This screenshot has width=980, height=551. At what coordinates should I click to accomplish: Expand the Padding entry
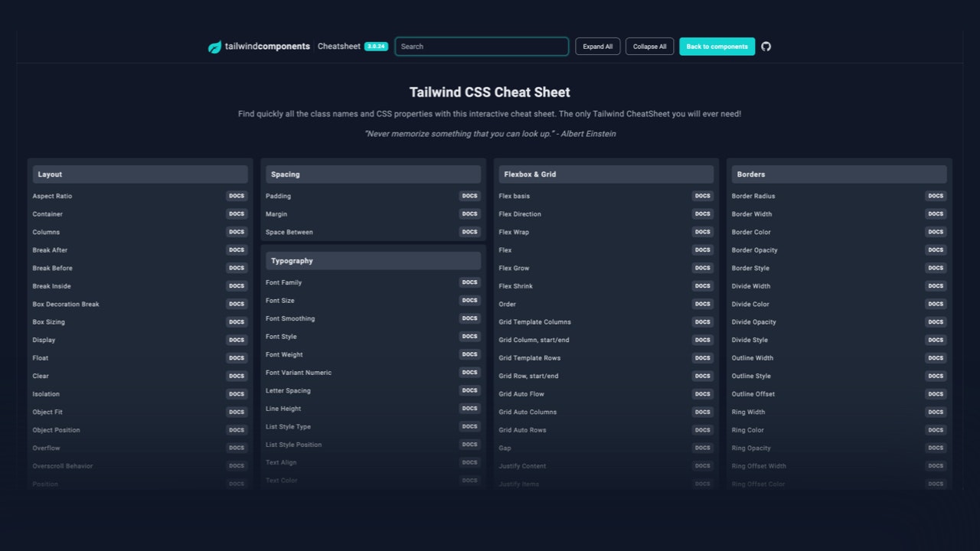(373, 196)
